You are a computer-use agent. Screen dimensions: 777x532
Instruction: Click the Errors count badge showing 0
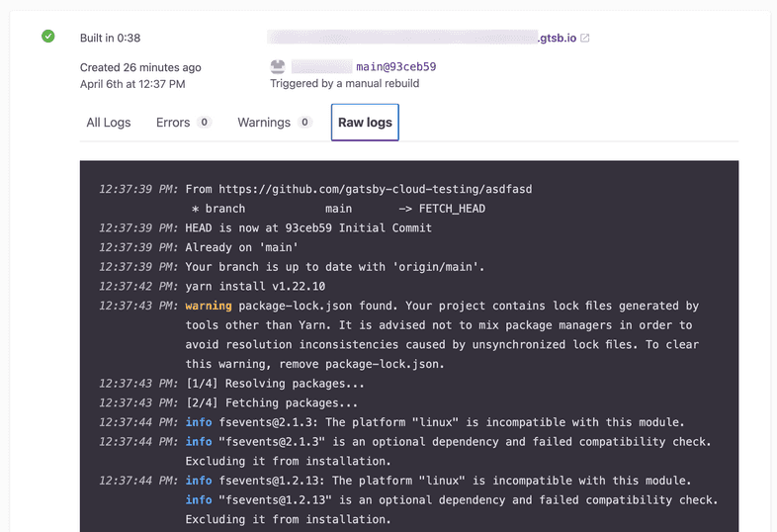[205, 123]
